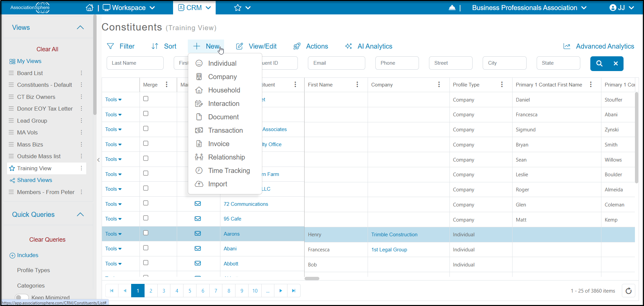Click the vertical grid scrollbar
The image size is (644, 306).
(x=636, y=137)
